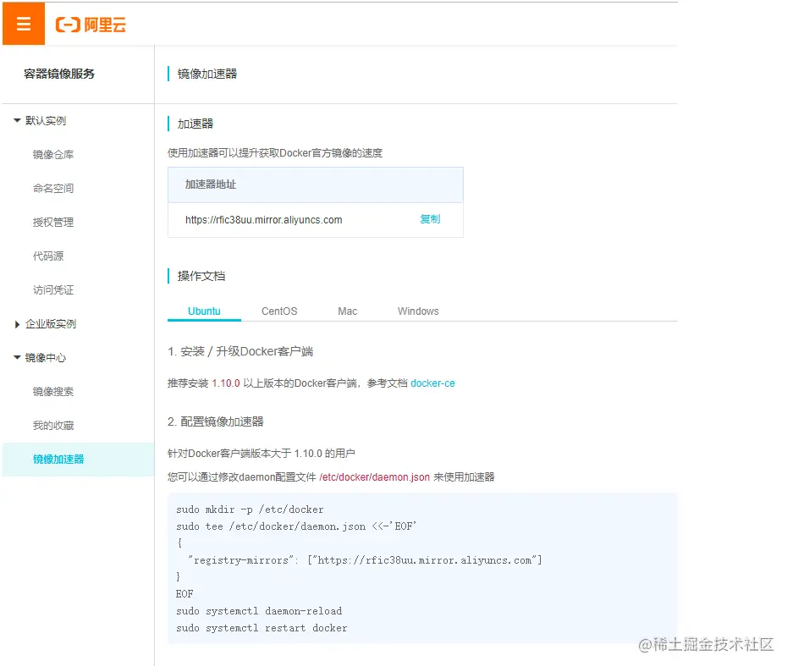
Task: Select 代码源 in the sidebar
Action: coord(48,256)
